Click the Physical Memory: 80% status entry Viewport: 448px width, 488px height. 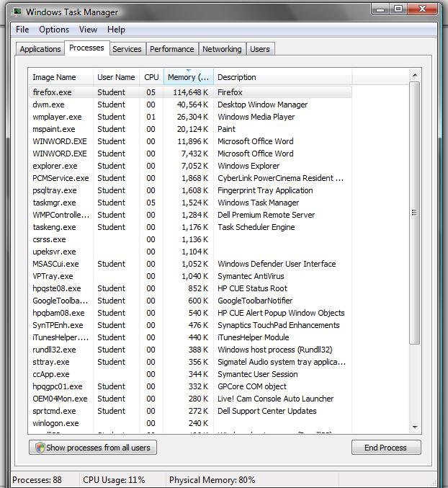(212, 479)
